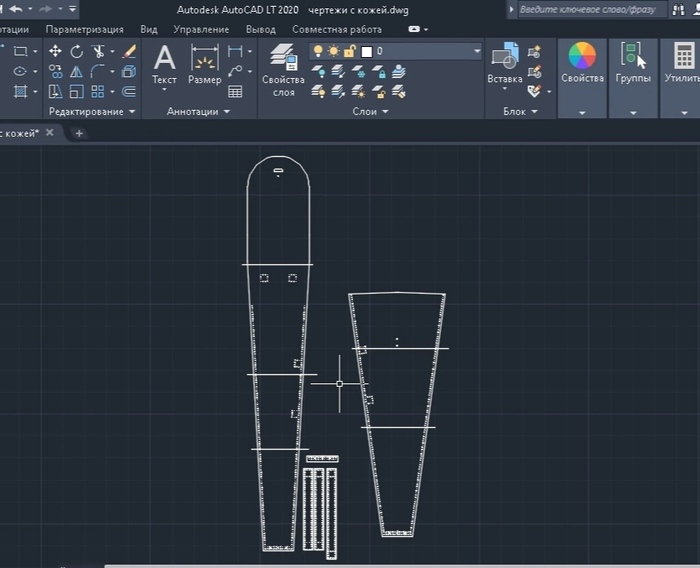Click the Вставка block insert button
The image size is (700, 568).
click(505, 65)
